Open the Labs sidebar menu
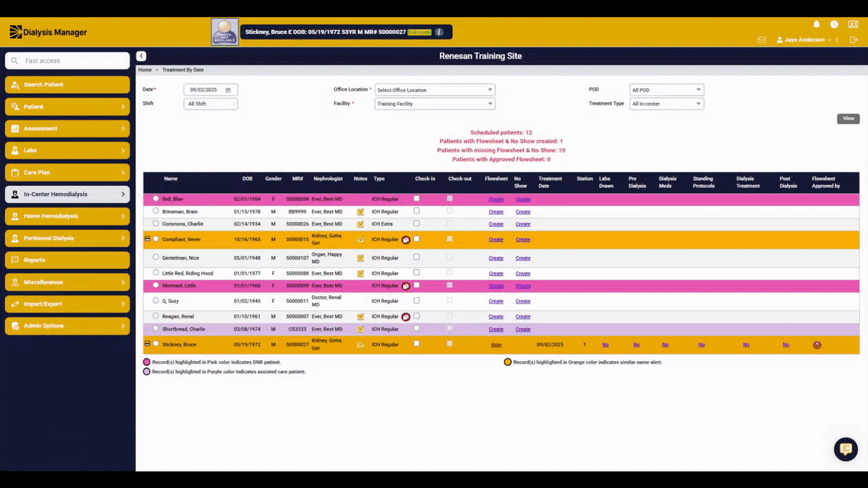 tap(67, 150)
